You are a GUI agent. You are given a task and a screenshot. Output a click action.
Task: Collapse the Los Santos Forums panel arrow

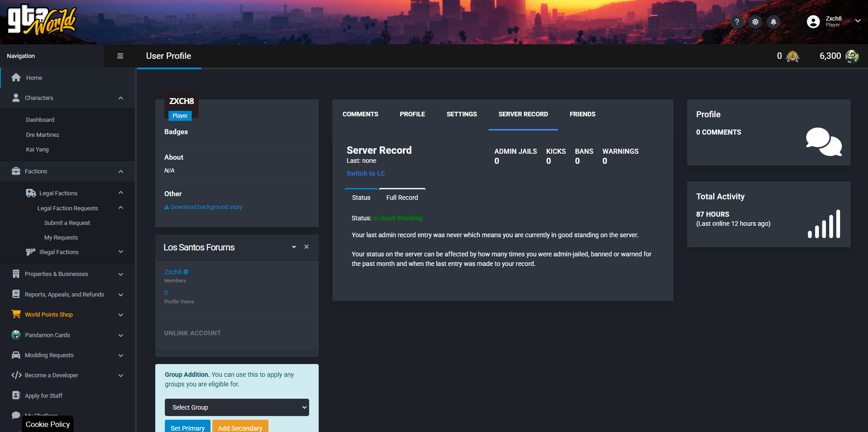tap(294, 247)
